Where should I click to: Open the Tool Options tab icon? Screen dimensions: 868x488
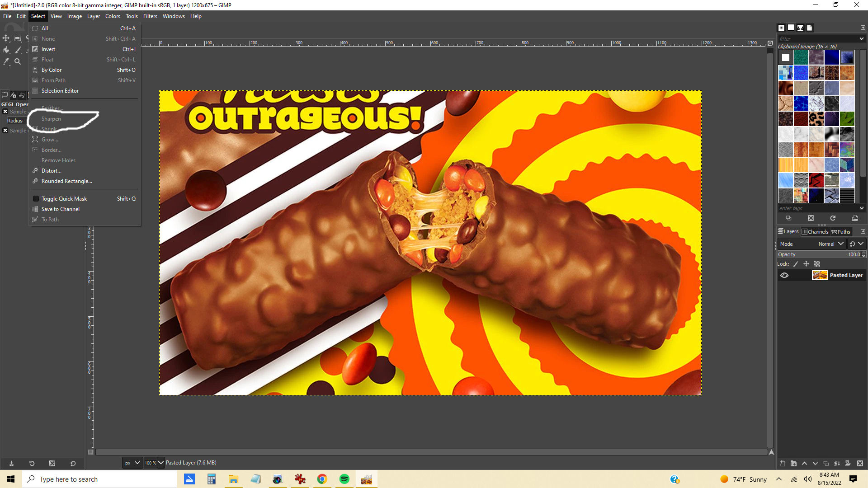(x=5, y=95)
